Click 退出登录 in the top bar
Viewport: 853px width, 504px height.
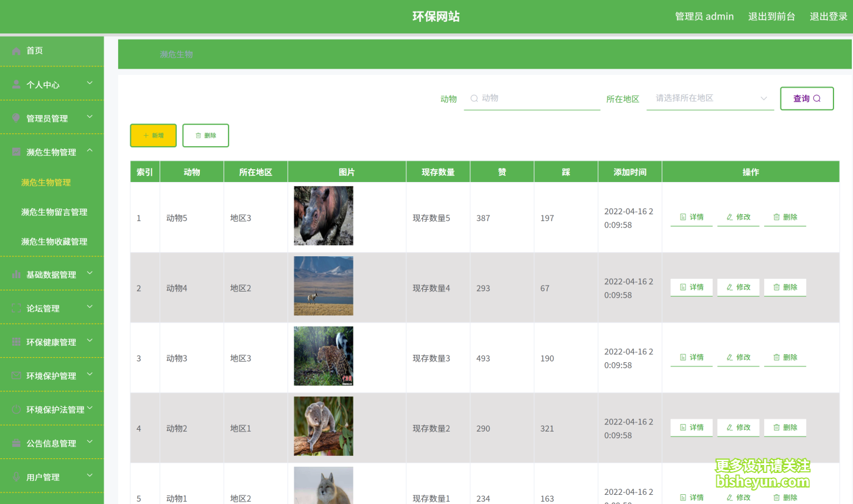(828, 16)
